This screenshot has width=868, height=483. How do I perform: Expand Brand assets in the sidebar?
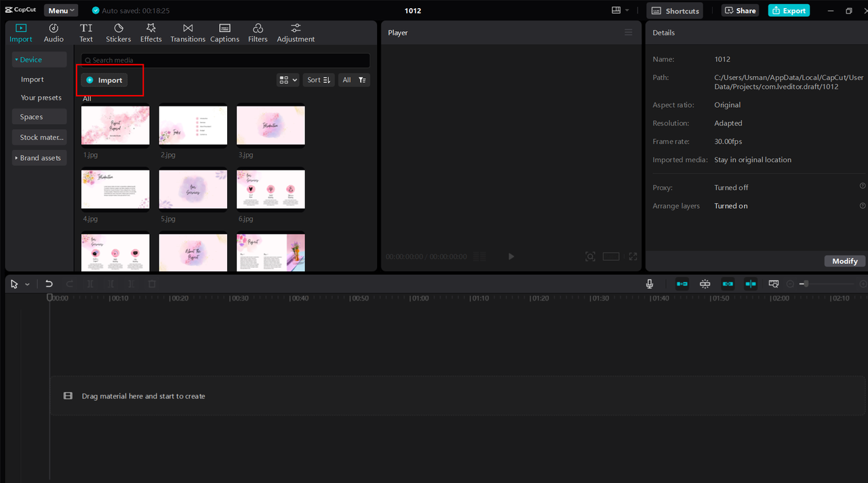click(39, 157)
